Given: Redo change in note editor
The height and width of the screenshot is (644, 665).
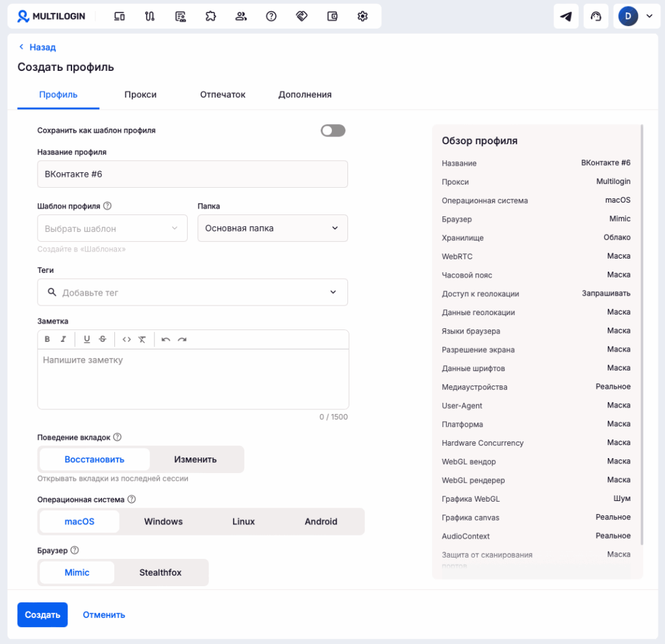Looking at the screenshot, I should coord(182,339).
